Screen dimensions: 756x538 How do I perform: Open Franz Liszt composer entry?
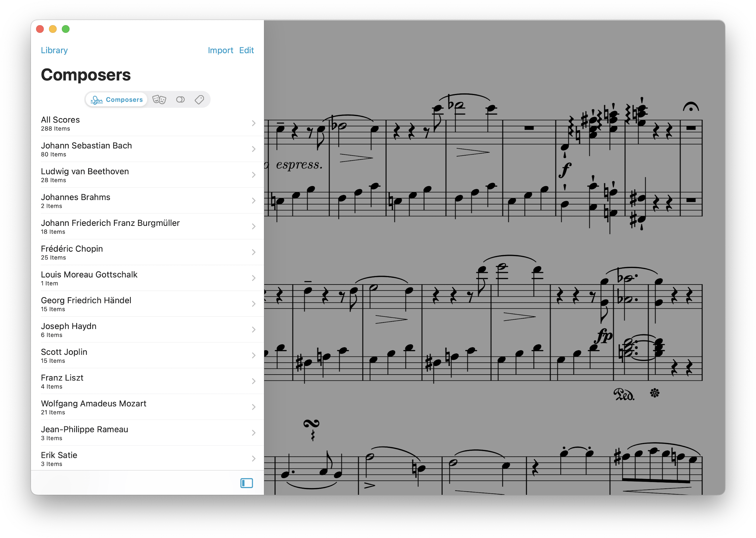click(x=147, y=381)
